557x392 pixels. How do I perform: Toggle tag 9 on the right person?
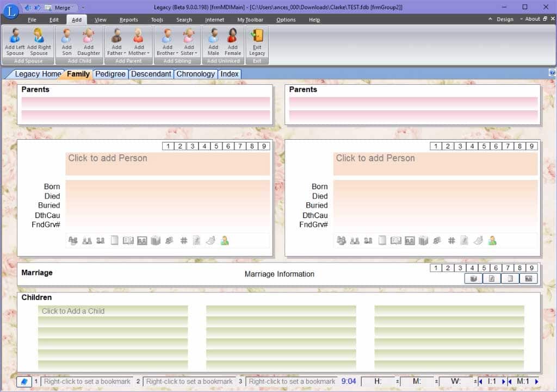tap(533, 146)
